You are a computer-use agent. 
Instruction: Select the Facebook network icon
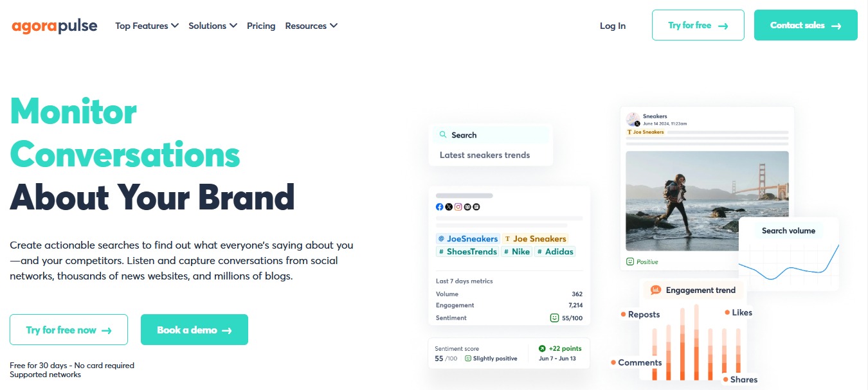(x=439, y=206)
